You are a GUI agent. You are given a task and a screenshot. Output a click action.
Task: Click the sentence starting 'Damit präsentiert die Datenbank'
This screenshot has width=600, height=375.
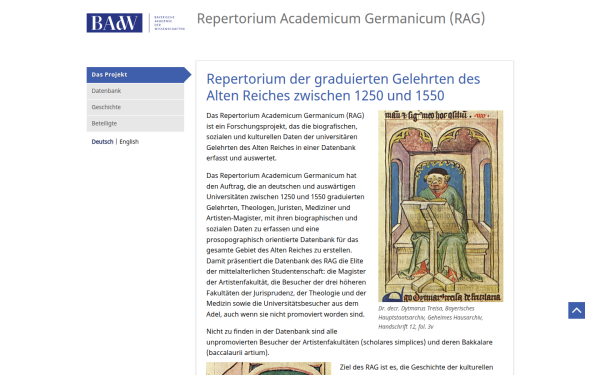[x=286, y=287]
